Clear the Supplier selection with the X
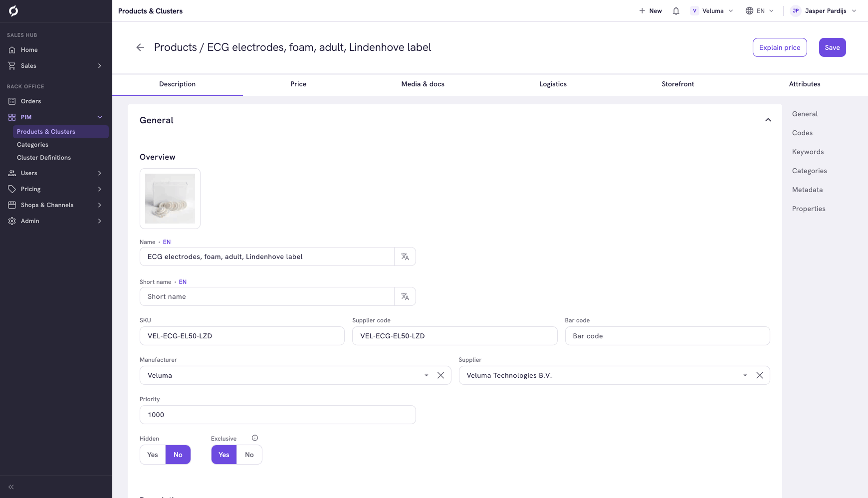 [x=759, y=375]
